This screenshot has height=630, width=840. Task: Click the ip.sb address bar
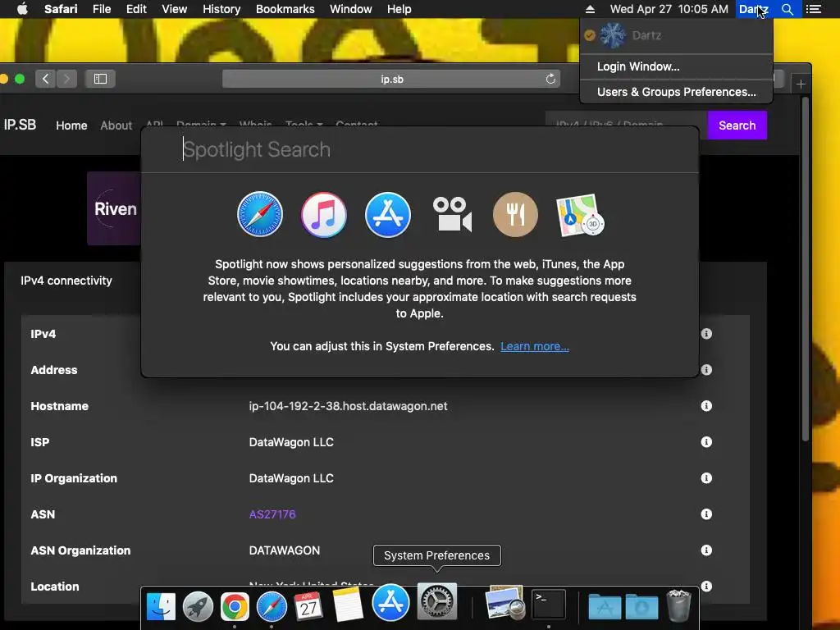pyautogui.click(x=391, y=79)
